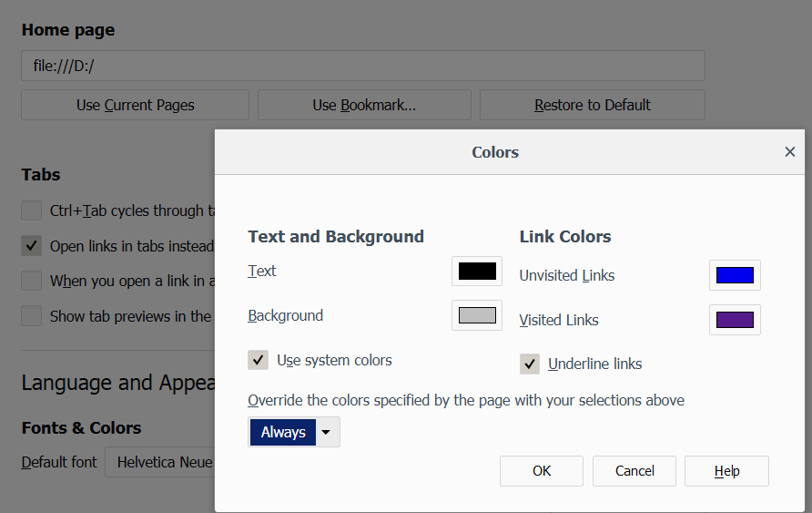Open Help for the Colors dialog

(726, 471)
